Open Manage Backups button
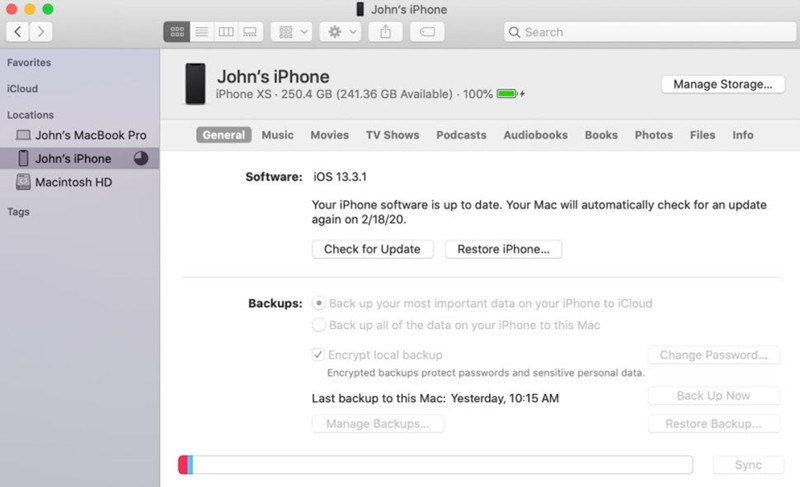 pos(378,424)
